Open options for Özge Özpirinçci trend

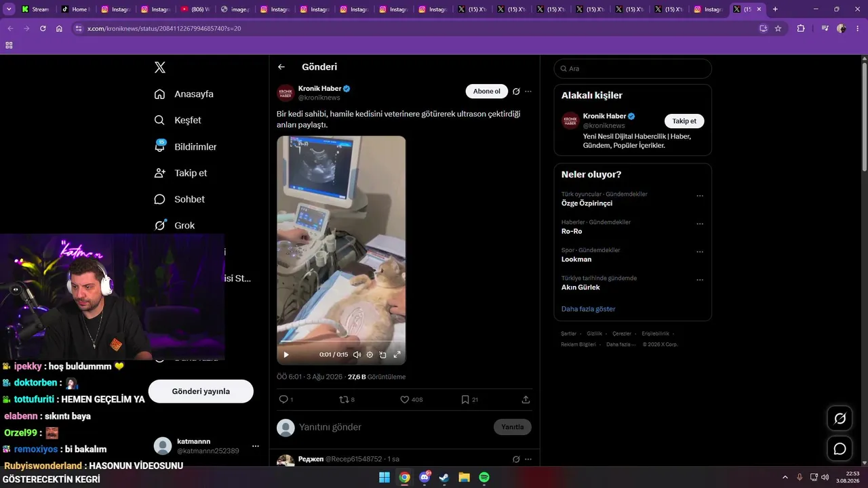(700, 196)
